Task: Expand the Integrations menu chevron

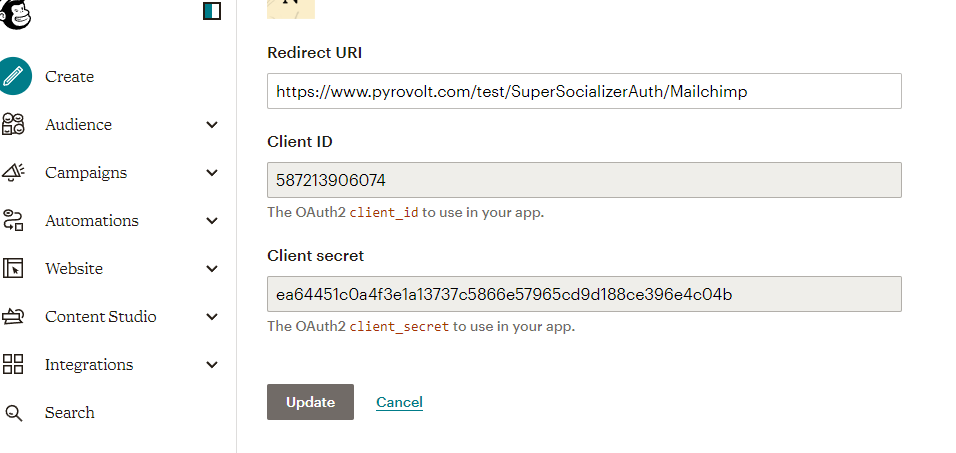Action: click(212, 364)
